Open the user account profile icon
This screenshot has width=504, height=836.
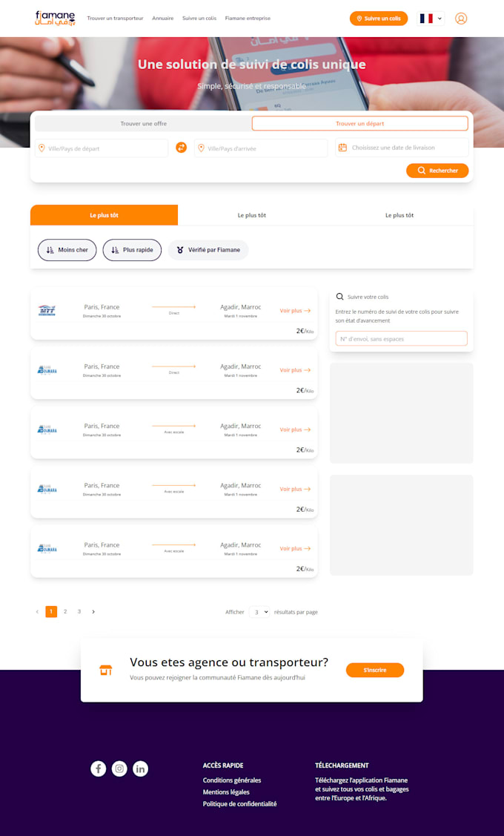(x=461, y=18)
